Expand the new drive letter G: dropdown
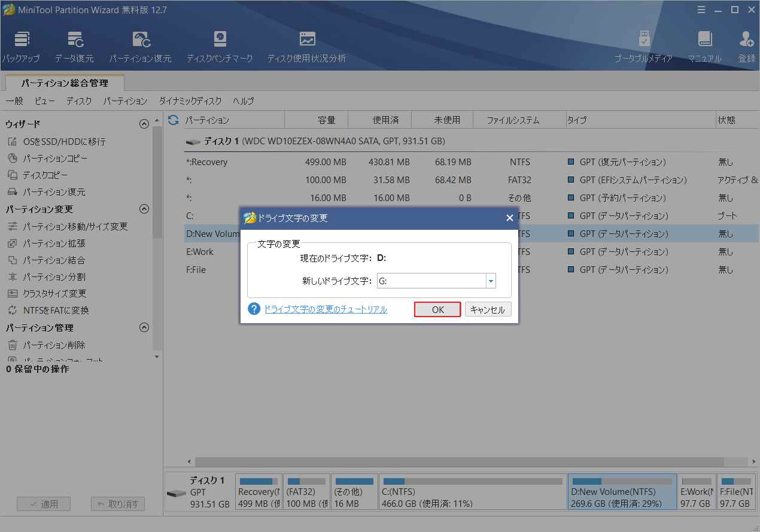The image size is (760, 532). click(491, 281)
